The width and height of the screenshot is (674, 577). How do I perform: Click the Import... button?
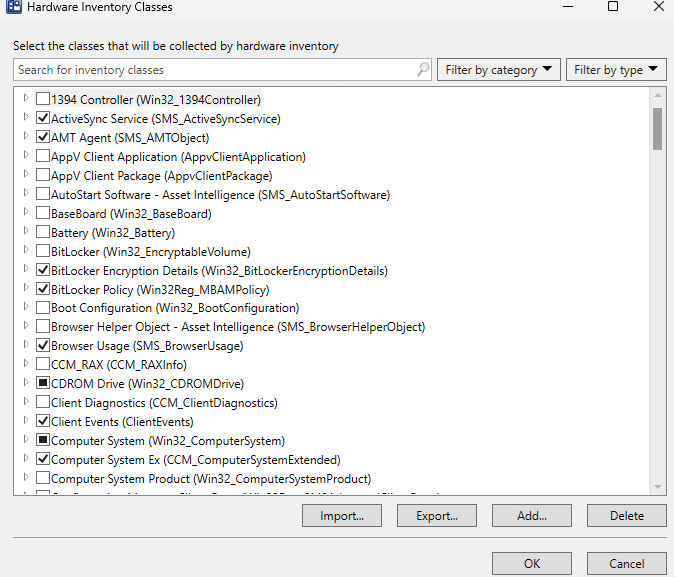342,516
